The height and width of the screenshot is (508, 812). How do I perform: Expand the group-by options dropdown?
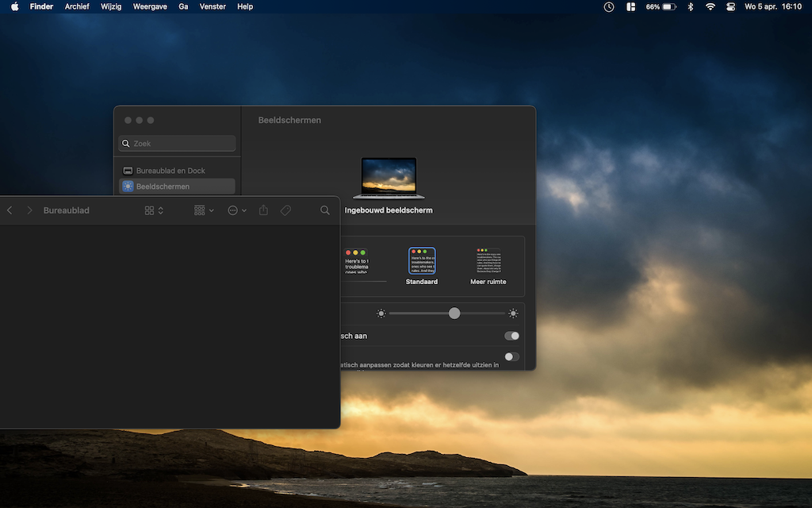point(204,210)
